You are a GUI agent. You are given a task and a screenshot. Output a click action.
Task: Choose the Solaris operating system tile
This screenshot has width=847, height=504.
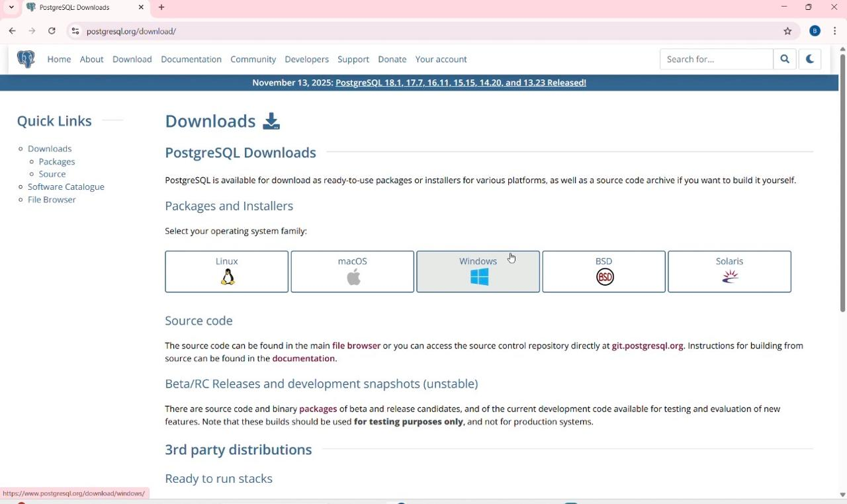(729, 271)
